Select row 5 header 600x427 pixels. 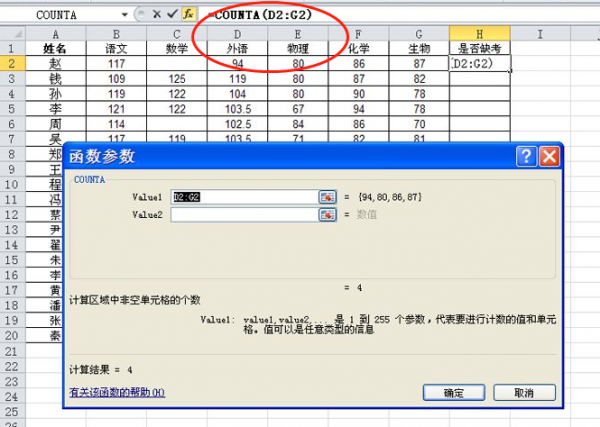[12, 109]
